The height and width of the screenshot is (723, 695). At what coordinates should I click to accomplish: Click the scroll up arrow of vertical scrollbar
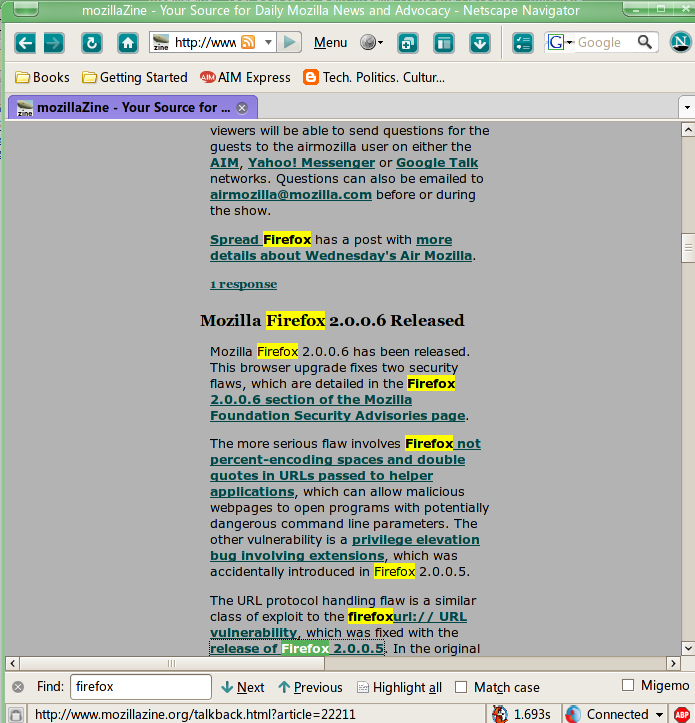pos(688,130)
